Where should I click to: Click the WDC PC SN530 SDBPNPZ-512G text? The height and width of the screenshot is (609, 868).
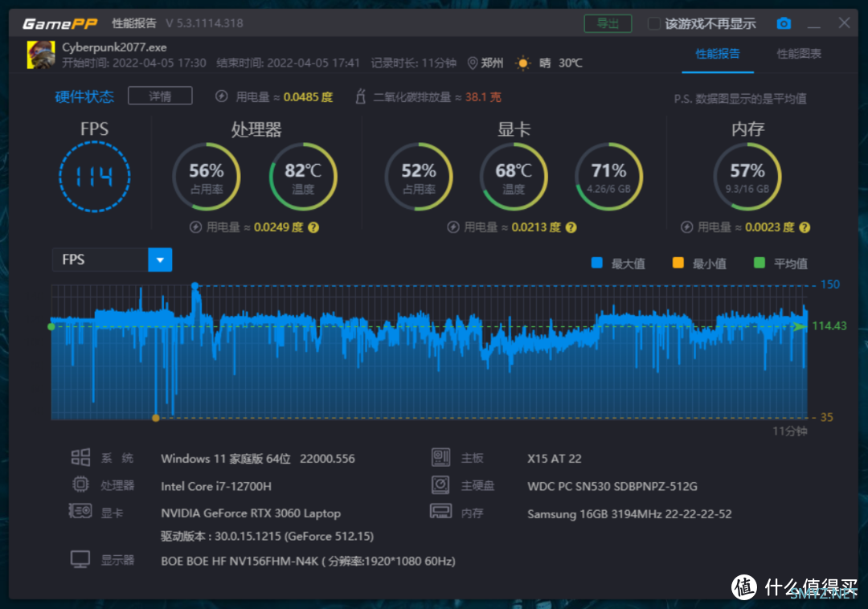pyautogui.click(x=612, y=486)
